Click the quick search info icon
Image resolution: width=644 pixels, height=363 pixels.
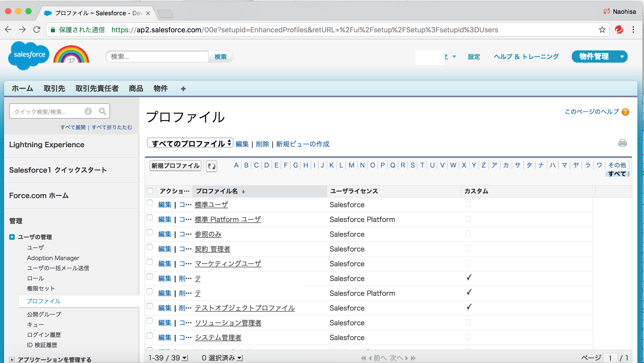pyautogui.click(x=88, y=111)
